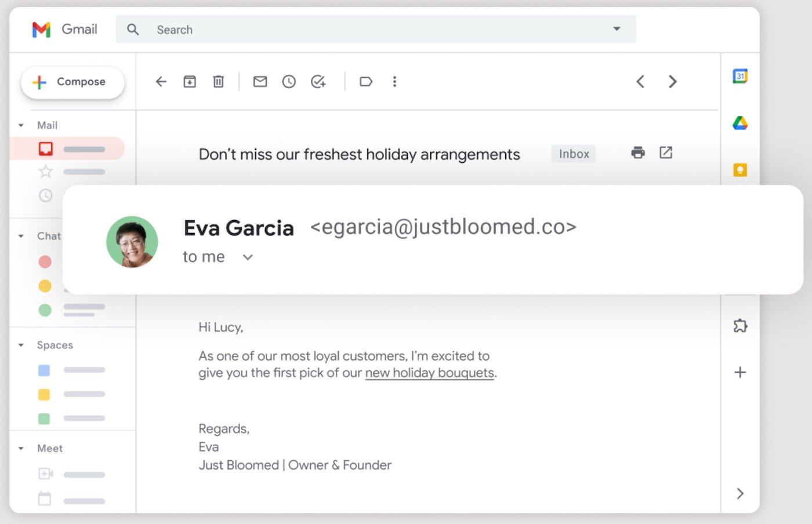The height and width of the screenshot is (524, 812).
Task: Apply a label to this email
Action: click(x=365, y=82)
